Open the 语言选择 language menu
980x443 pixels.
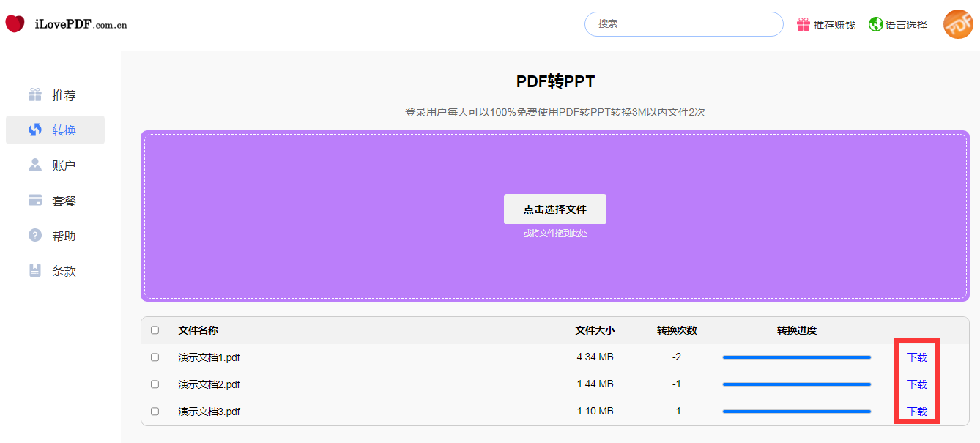pyautogui.click(x=906, y=25)
